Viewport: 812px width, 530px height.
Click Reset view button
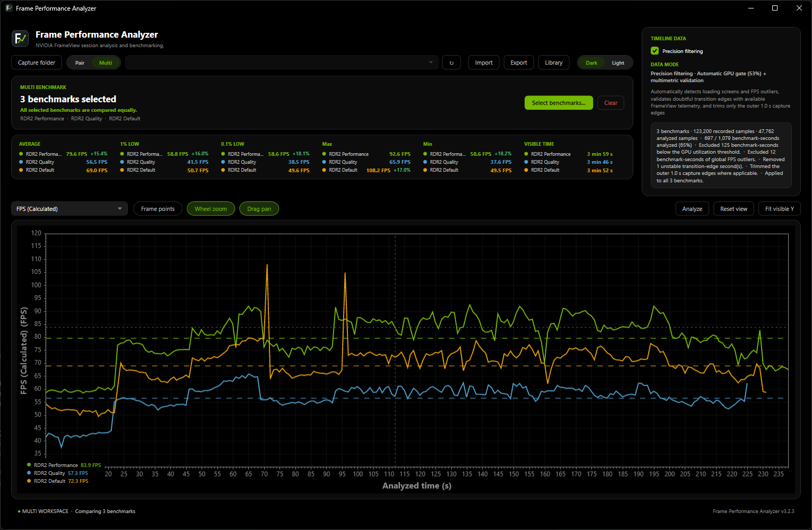pos(734,209)
